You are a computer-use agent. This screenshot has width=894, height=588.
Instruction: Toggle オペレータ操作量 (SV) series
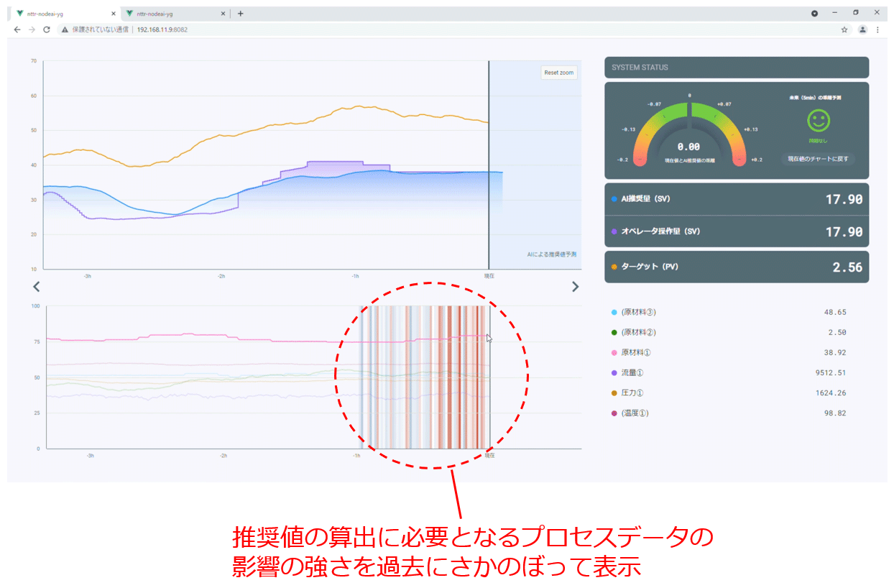point(737,231)
